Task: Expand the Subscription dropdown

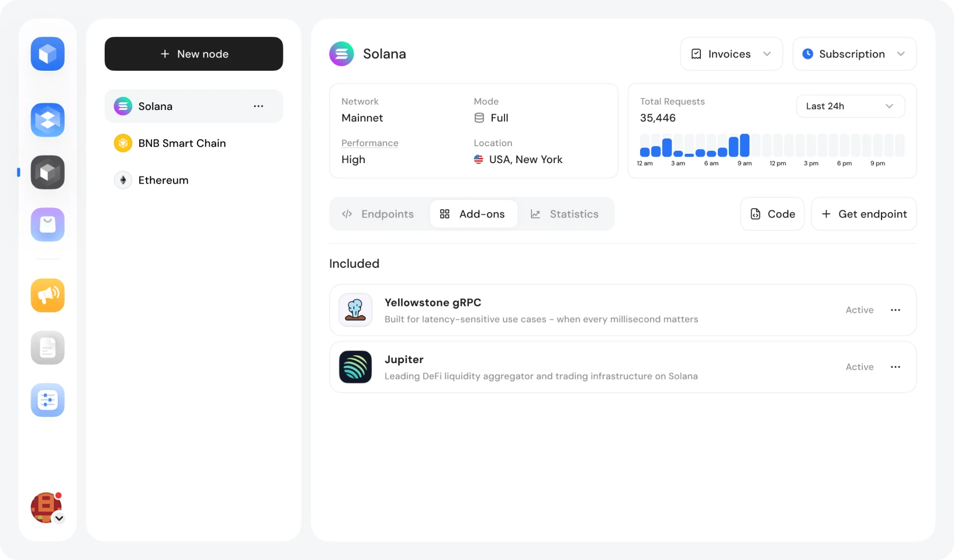Action: (853, 53)
